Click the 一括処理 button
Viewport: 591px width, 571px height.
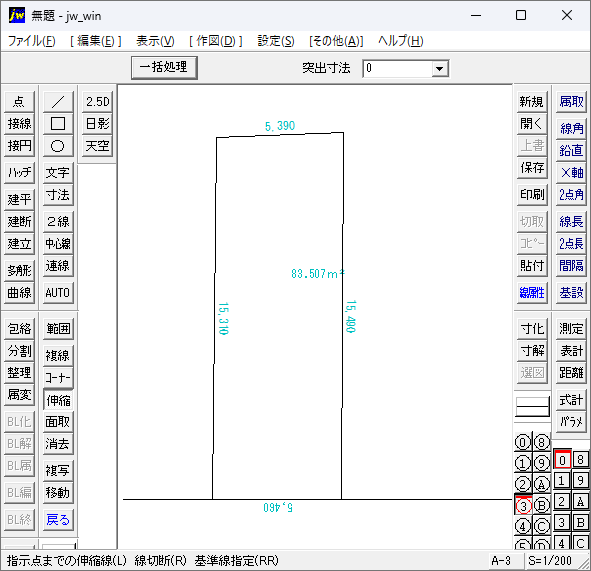pos(164,67)
